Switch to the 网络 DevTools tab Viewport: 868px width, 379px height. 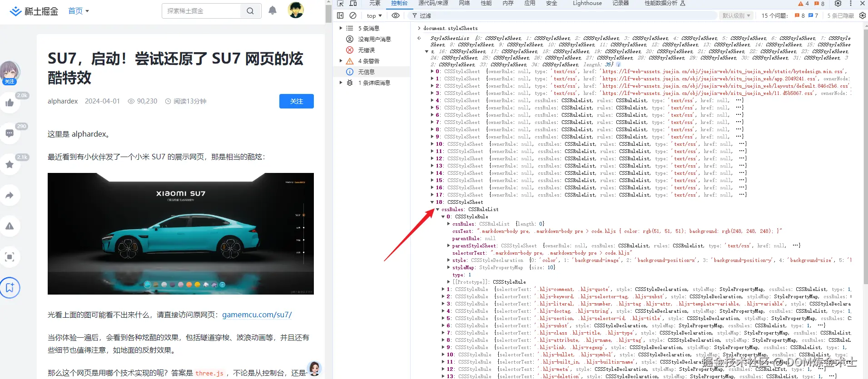pos(464,3)
